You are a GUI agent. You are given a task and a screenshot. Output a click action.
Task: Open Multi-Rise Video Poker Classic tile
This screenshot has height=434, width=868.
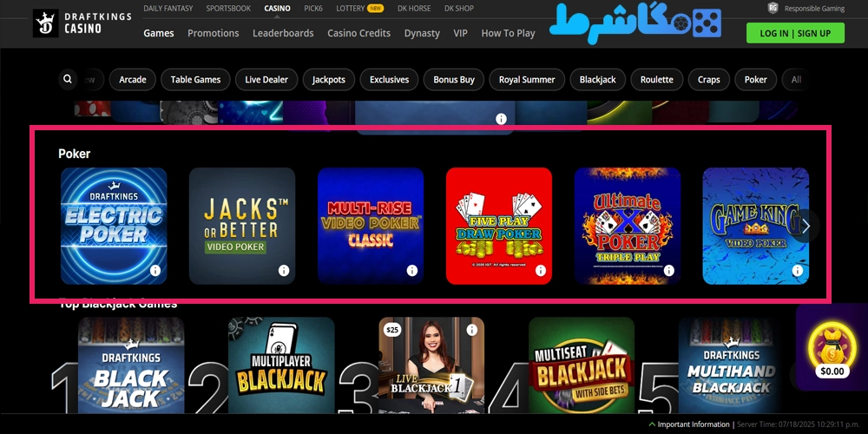(371, 226)
